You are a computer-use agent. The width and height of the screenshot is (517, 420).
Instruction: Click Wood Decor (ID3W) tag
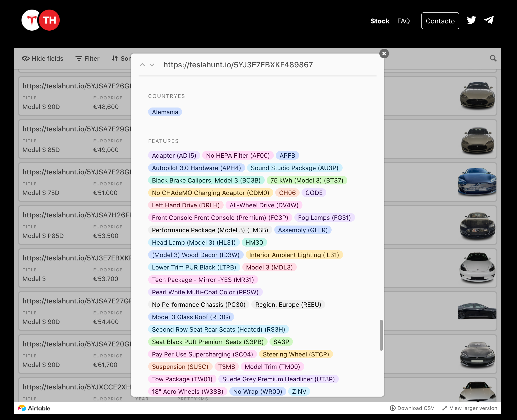(x=196, y=255)
